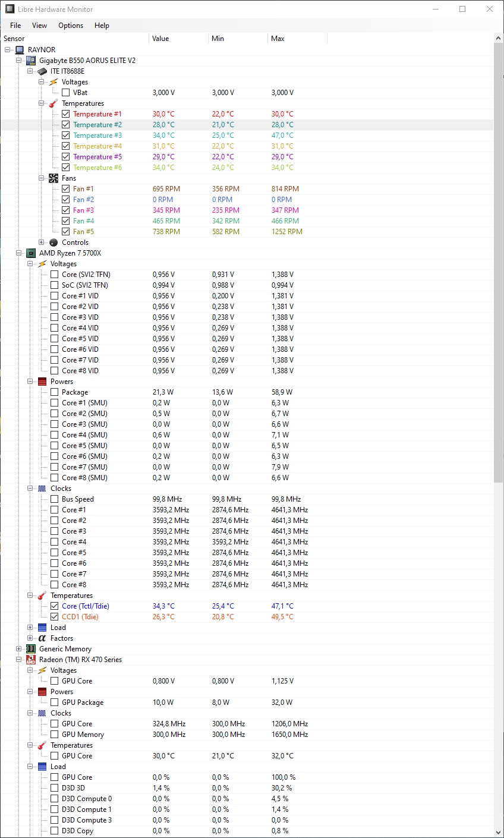Screen dimensions: 504x838
Task: Open the View menu
Action: (39, 26)
